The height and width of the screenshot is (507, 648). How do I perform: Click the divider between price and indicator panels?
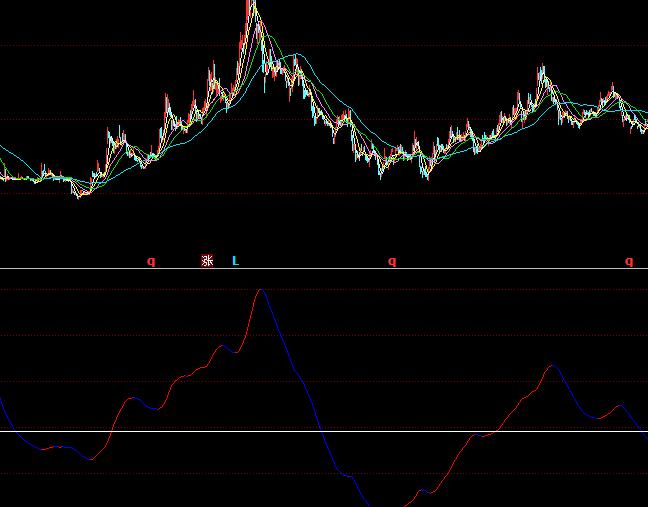(x=324, y=268)
